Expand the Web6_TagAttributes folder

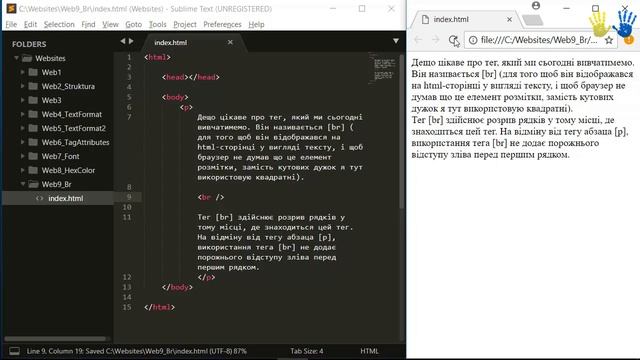click(23, 142)
